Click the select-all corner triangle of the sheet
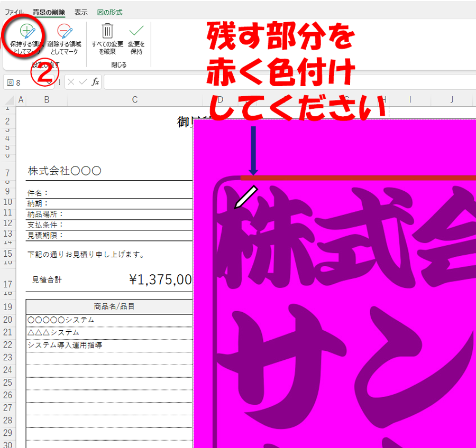 coord(8,100)
